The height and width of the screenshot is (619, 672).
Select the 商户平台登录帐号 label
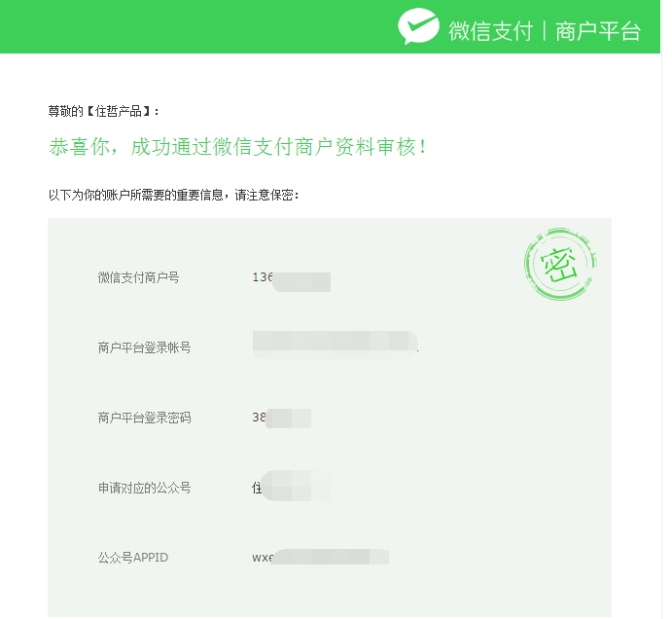pyautogui.click(x=144, y=347)
